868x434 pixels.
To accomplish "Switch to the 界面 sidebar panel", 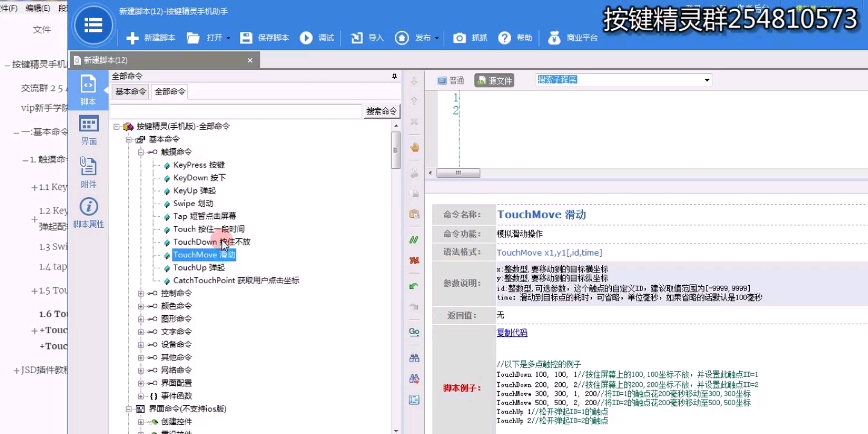I will (89, 131).
